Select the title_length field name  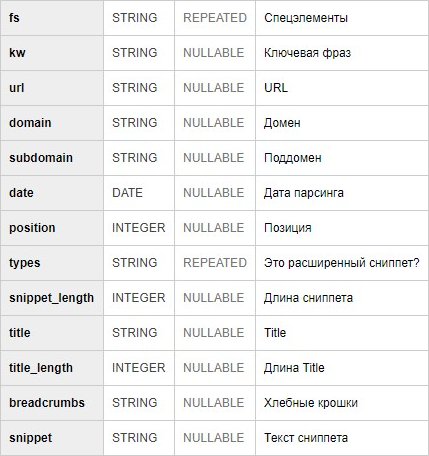tap(41, 368)
